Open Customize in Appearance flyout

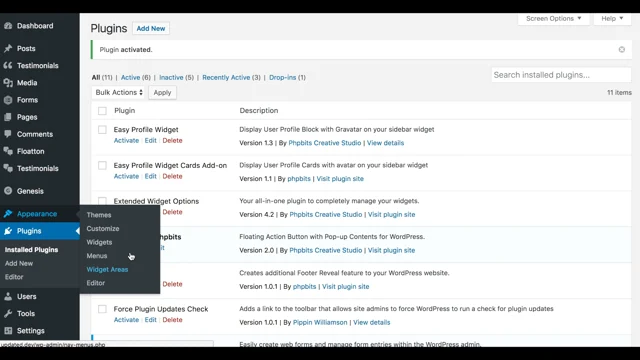(103, 229)
